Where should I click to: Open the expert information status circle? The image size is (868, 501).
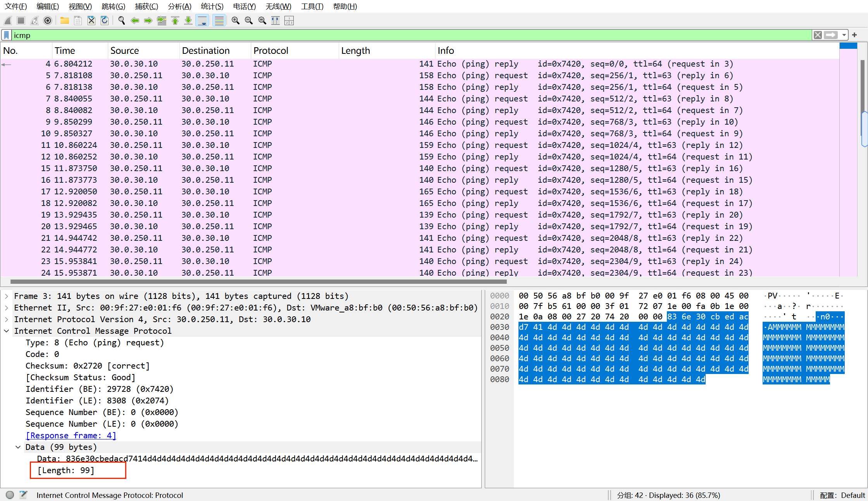coord(10,495)
